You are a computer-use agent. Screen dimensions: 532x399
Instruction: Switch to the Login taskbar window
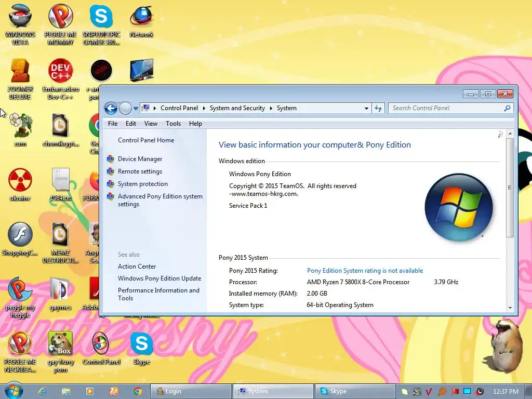(191, 391)
